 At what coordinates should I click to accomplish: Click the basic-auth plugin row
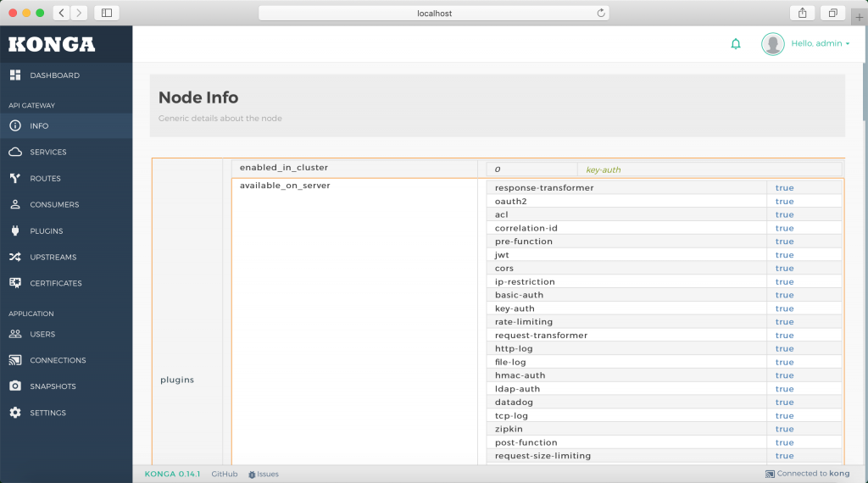[x=665, y=295]
